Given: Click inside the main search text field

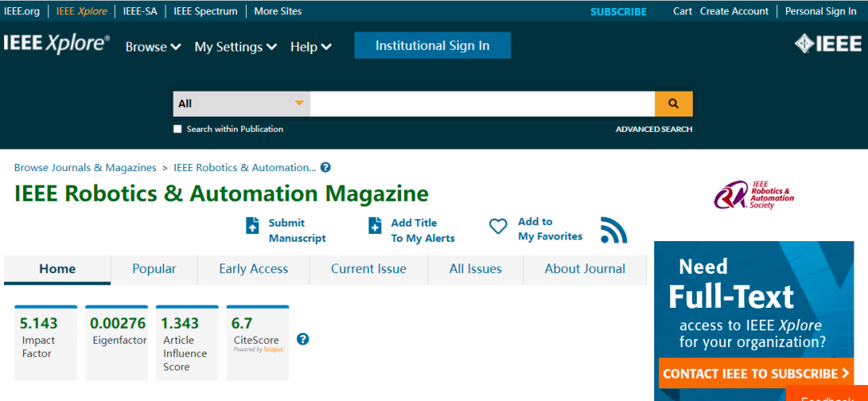Looking at the screenshot, I should click(482, 104).
